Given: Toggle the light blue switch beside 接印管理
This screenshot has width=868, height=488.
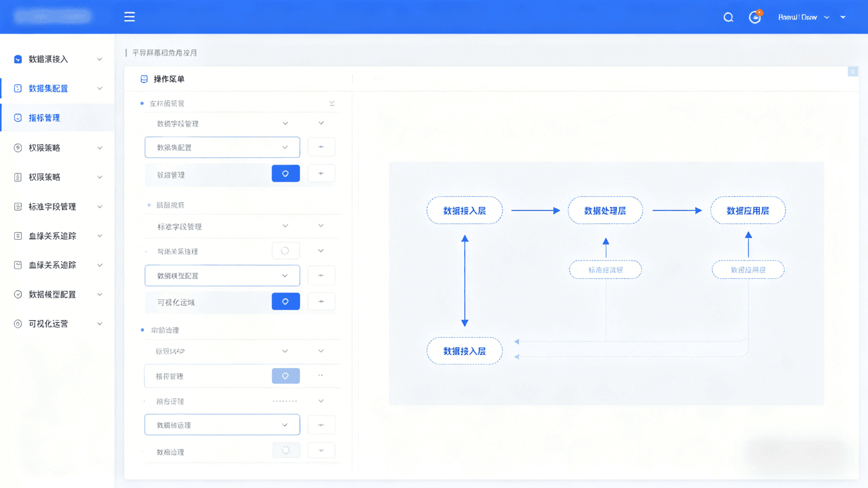Looking at the screenshot, I should click(x=285, y=376).
